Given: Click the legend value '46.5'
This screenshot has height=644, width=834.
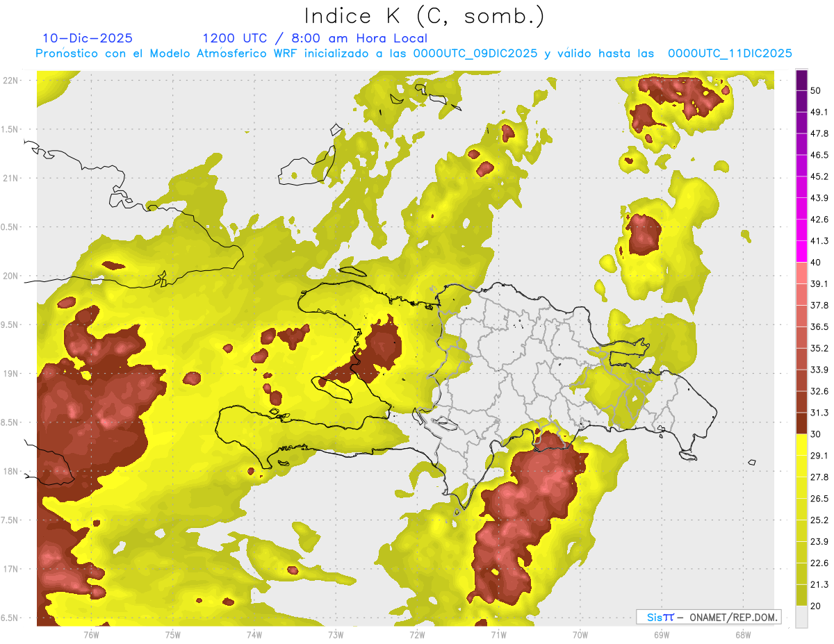Looking at the screenshot, I should 820,155.
